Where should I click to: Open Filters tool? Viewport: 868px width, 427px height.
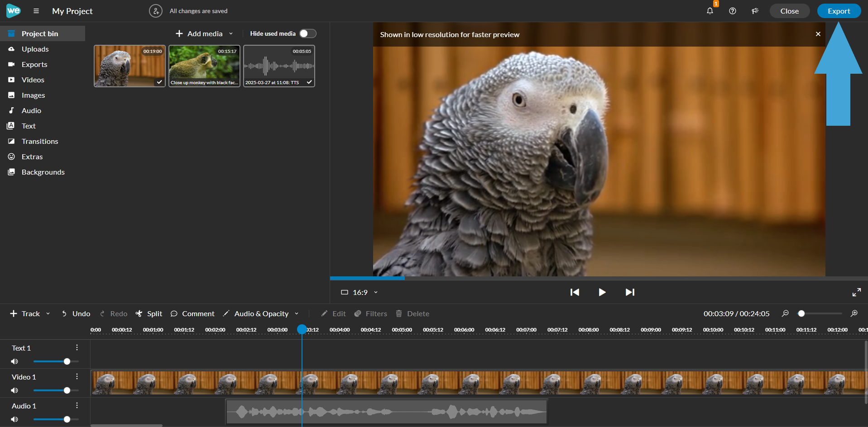tap(371, 313)
